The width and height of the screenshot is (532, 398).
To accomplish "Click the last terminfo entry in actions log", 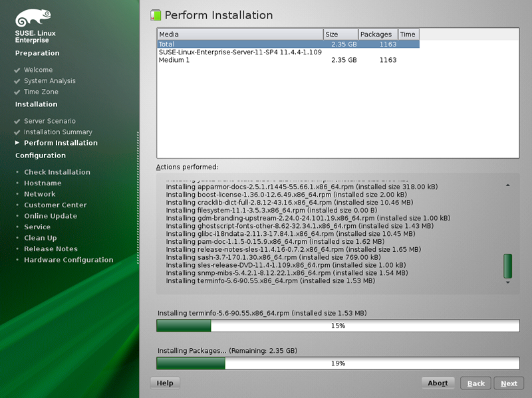I will 271,280.
